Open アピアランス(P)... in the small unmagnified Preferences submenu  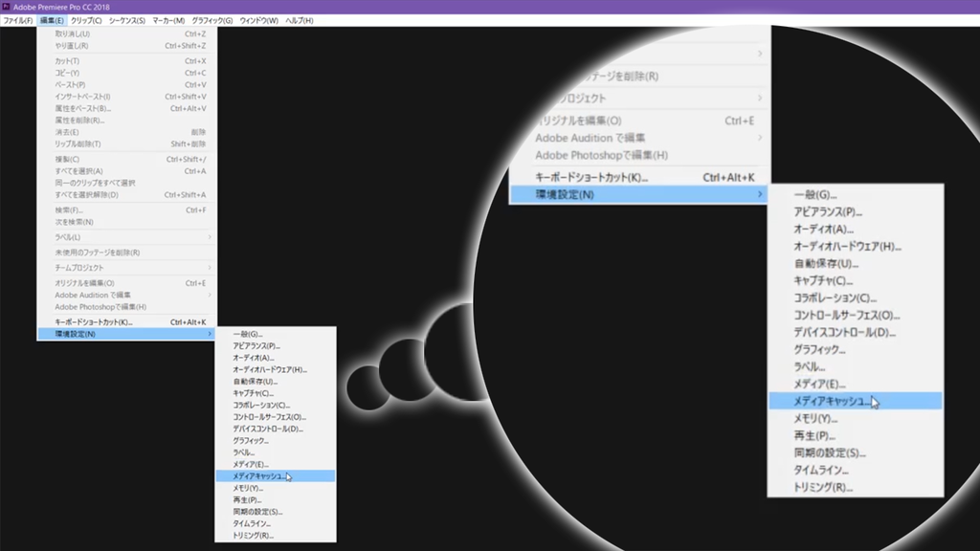coord(275,346)
